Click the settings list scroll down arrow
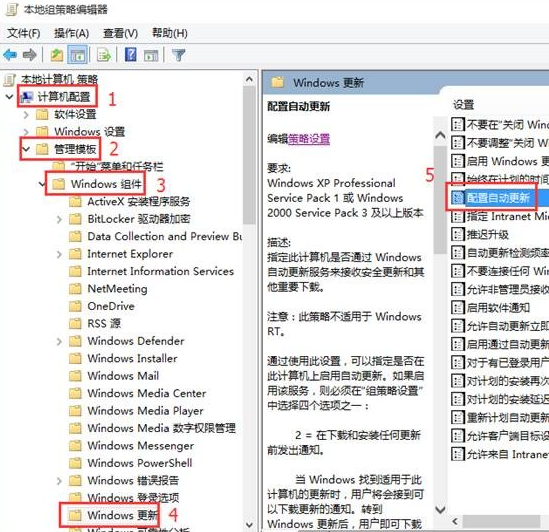Image resolution: width=549 pixels, height=532 pixels. click(x=440, y=509)
